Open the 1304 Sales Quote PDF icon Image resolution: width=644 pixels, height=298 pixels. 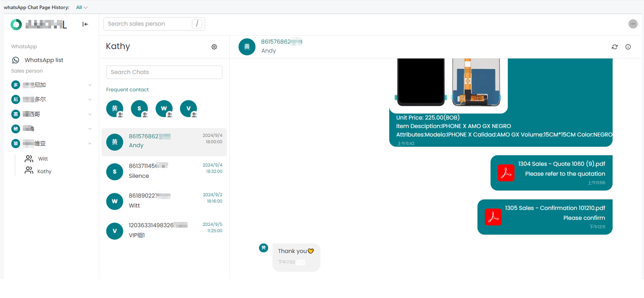pyautogui.click(x=506, y=173)
